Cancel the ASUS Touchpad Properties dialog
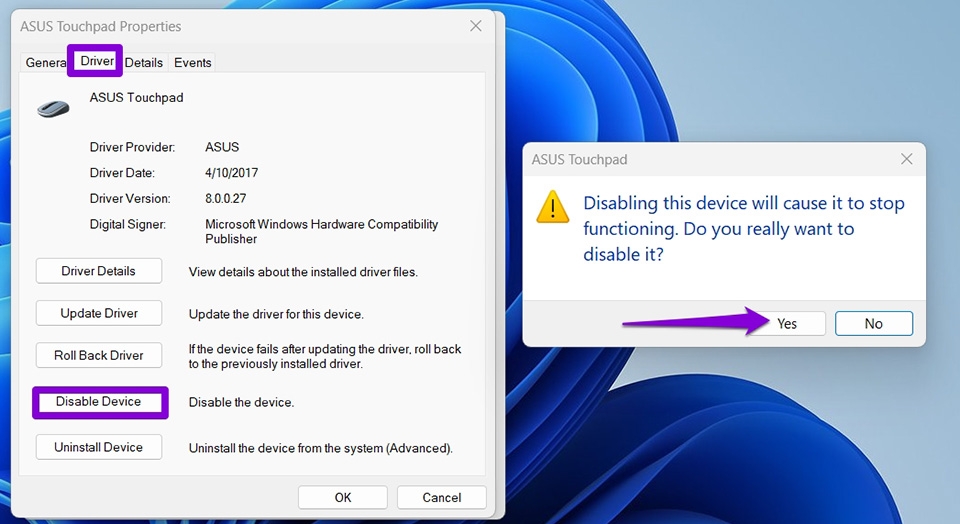This screenshot has height=524, width=960. pyautogui.click(x=441, y=498)
